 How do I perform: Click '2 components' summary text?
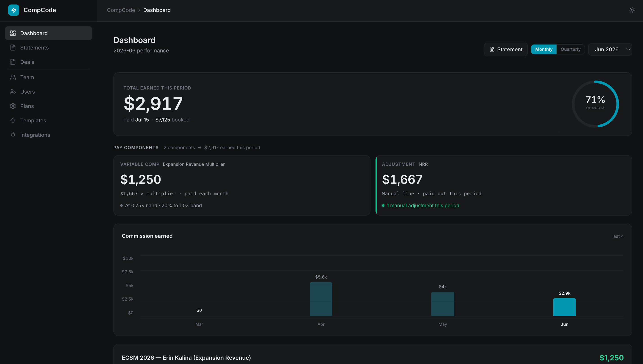click(179, 148)
